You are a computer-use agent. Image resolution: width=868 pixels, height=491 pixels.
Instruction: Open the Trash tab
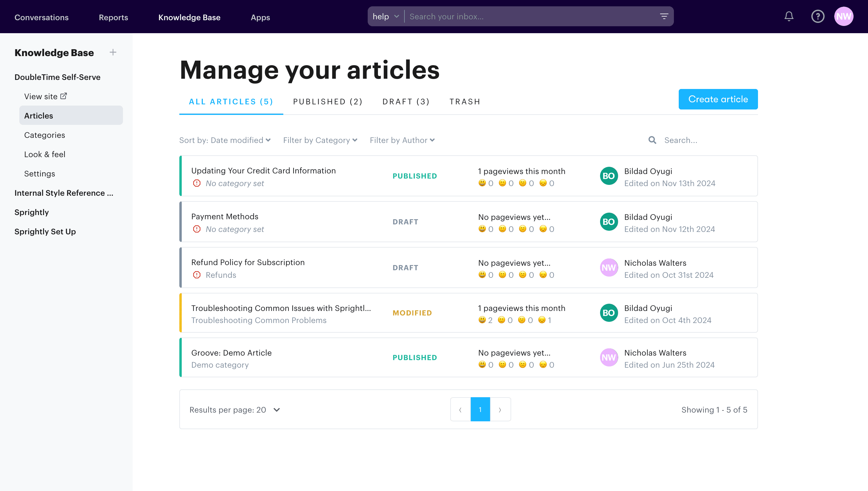(x=465, y=102)
